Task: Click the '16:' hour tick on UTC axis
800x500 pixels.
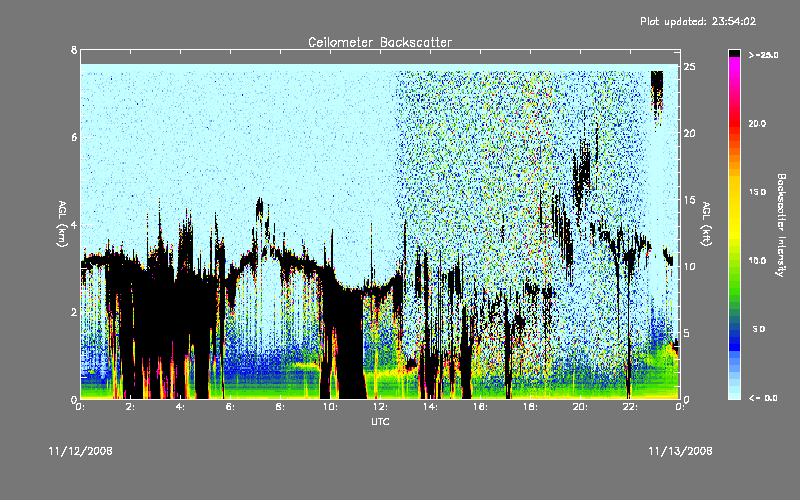Action: 480,407
